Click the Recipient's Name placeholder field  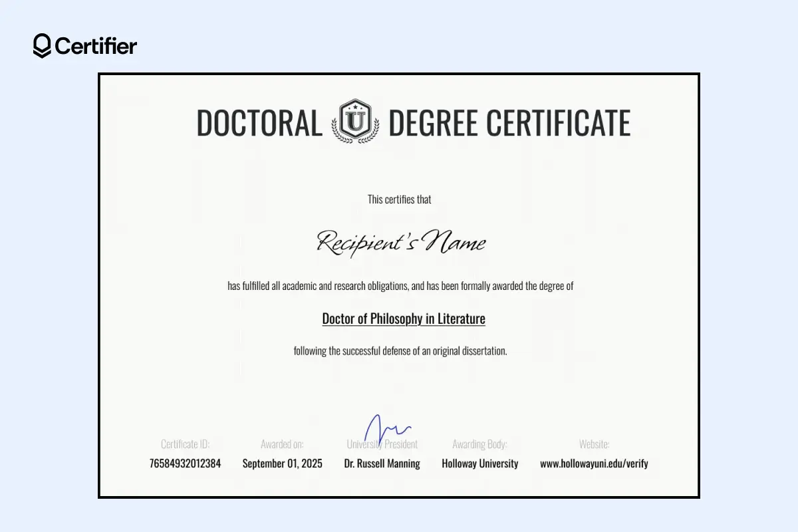tap(402, 242)
